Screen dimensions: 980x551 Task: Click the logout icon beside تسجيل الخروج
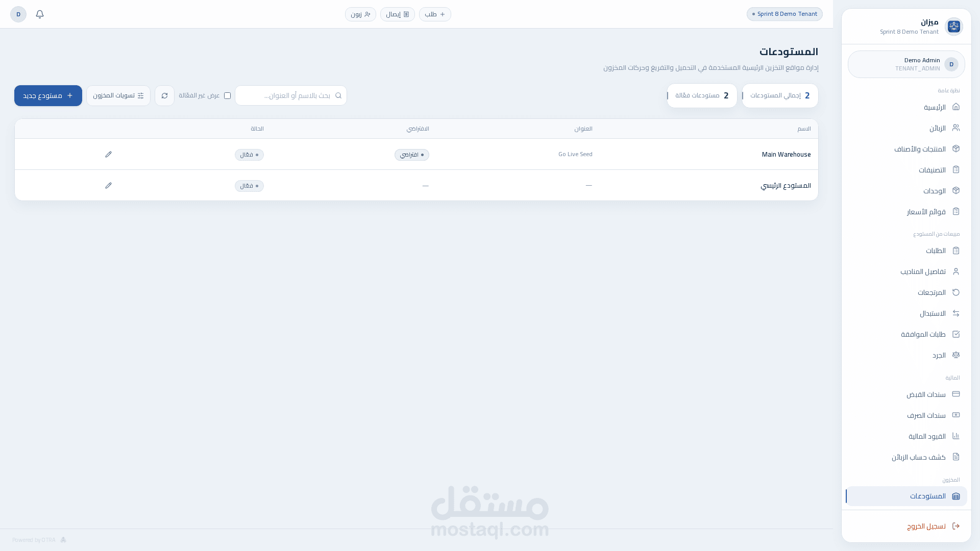956,526
